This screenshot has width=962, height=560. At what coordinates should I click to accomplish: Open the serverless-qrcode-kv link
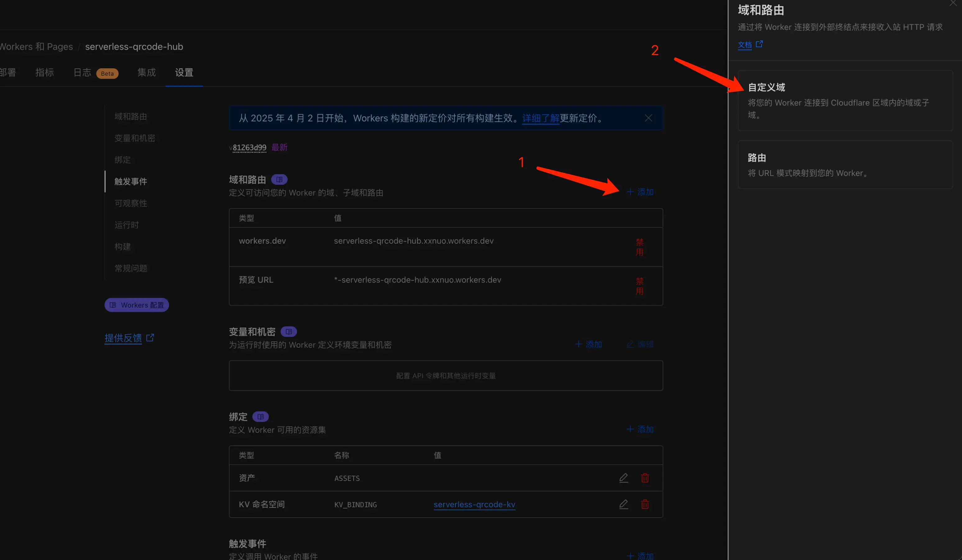point(474,504)
